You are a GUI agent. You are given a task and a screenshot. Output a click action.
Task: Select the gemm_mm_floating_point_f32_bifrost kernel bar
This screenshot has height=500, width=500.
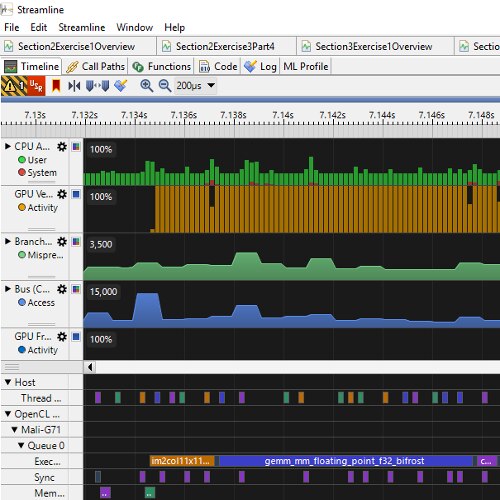point(346,461)
